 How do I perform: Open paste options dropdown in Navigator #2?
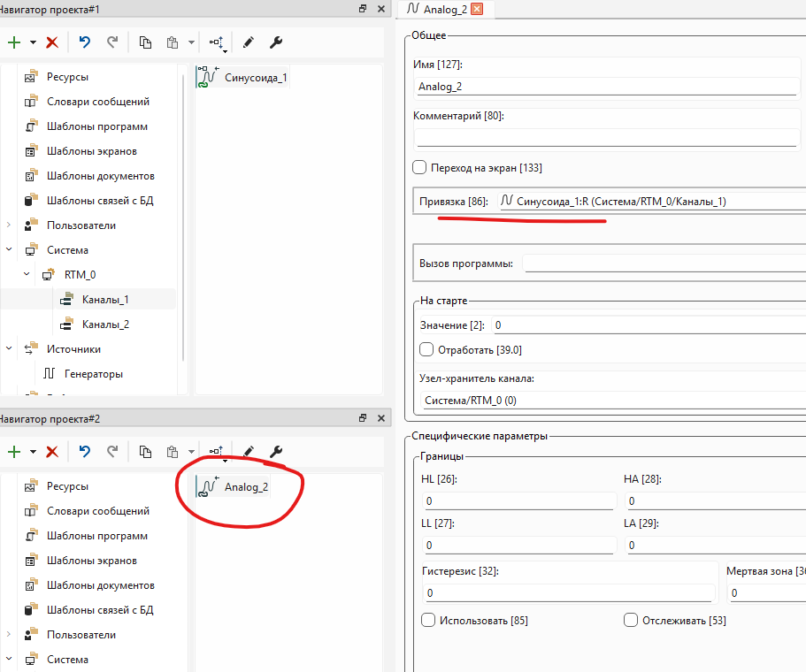click(x=191, y=452)
